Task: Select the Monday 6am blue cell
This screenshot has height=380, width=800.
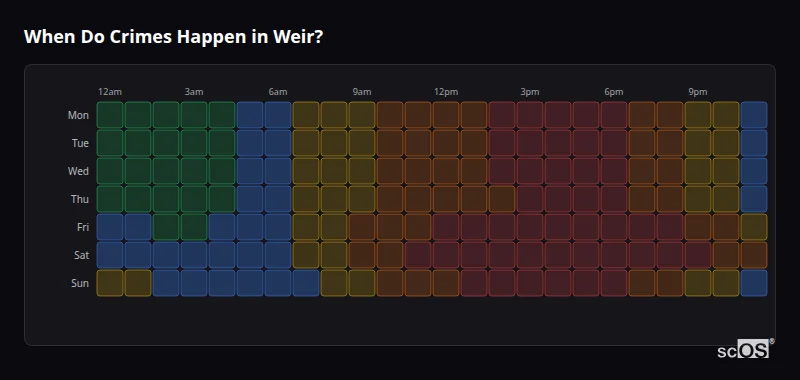Action: (278, 115)
